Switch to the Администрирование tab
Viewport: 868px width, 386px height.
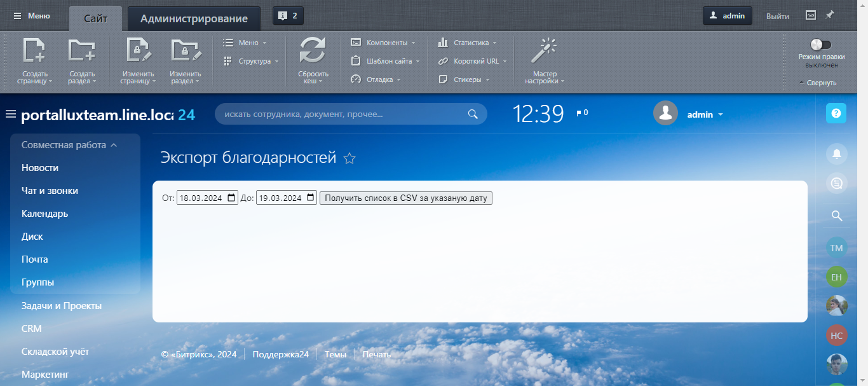(194, 18)
